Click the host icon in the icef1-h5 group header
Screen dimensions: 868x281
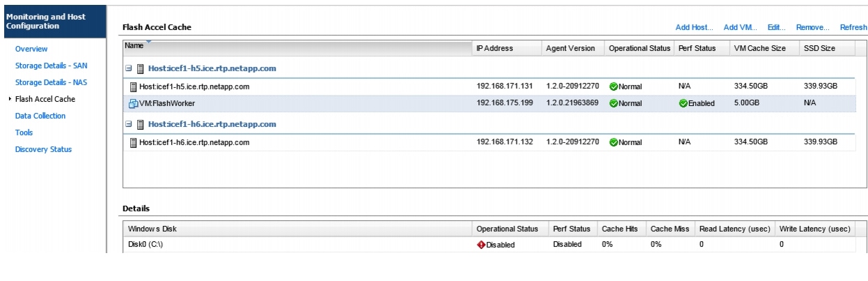click(140, 69)
